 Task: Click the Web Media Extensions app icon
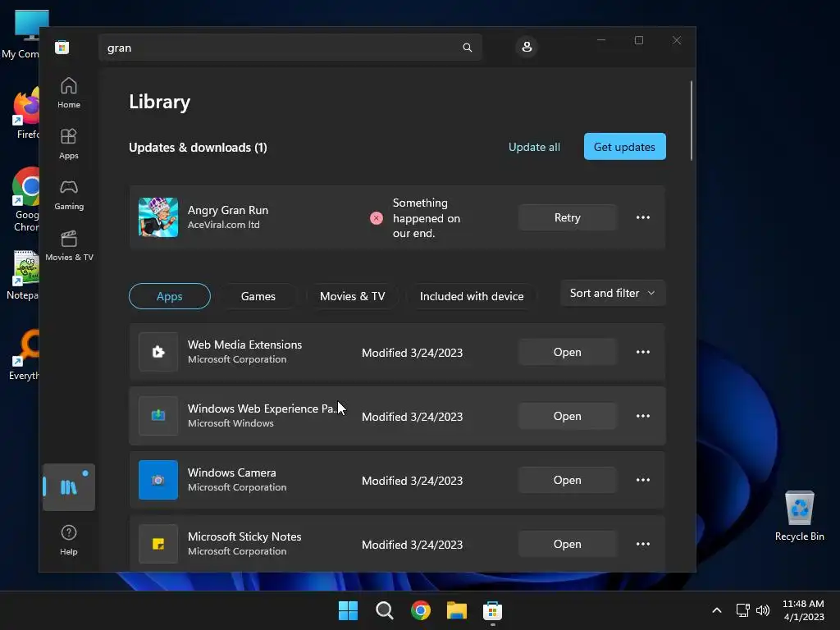tap(158, 351)
